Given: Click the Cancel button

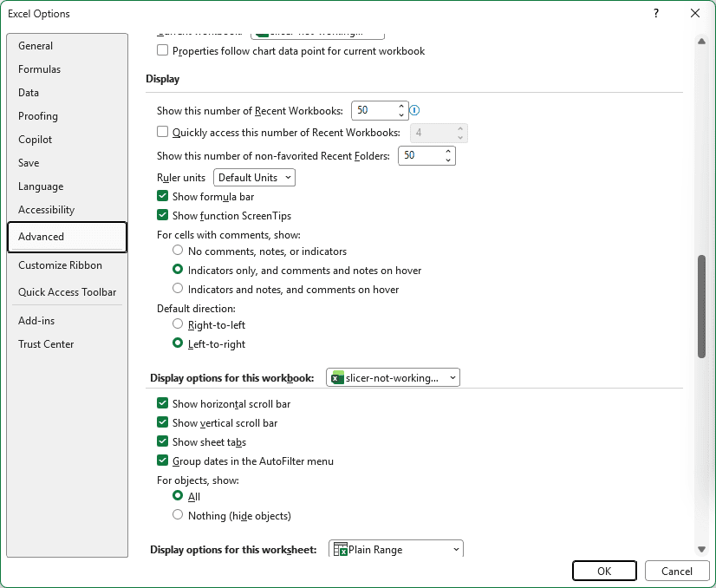Looking at the screenshot, I should pos(677,572).
